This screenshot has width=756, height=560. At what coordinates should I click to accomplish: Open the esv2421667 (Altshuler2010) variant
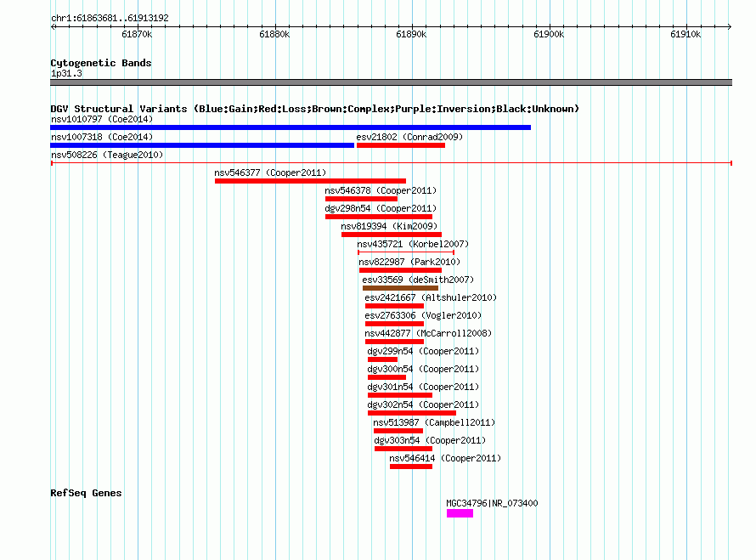pyautogui.click(x=431, y=297)
